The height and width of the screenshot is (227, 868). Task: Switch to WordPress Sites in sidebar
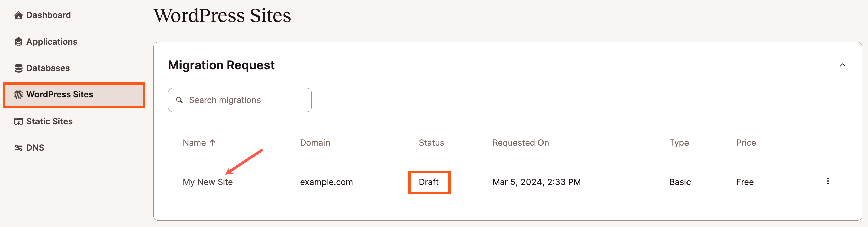(60, 95)
